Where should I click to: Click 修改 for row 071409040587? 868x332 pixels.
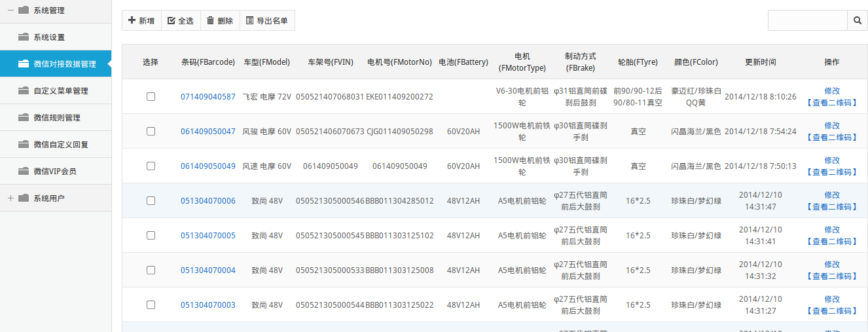coord(832,91)
